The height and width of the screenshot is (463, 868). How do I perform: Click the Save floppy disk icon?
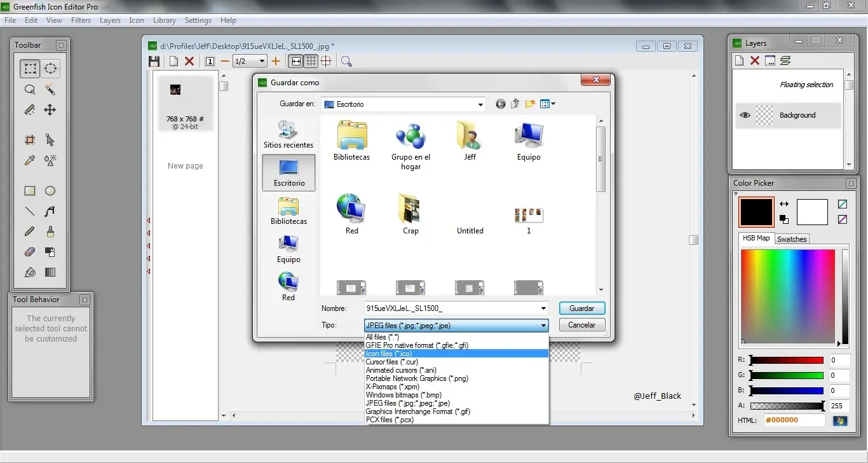tap(154, 61)
